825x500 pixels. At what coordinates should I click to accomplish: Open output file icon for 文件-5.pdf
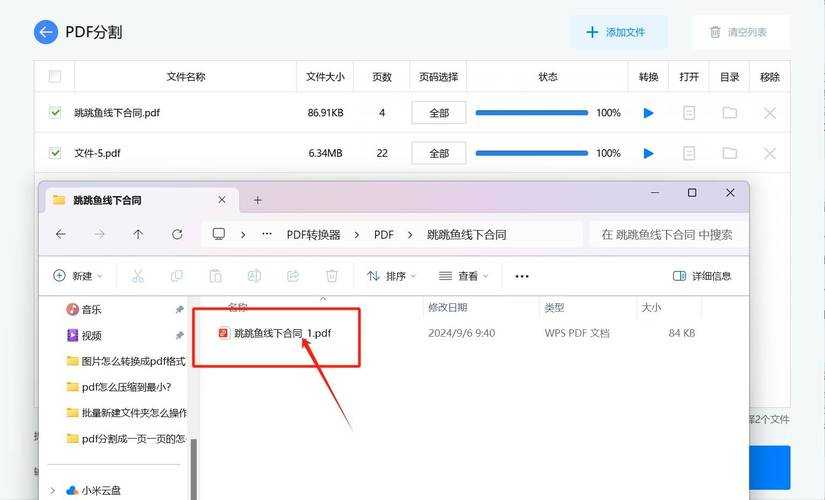689,153
